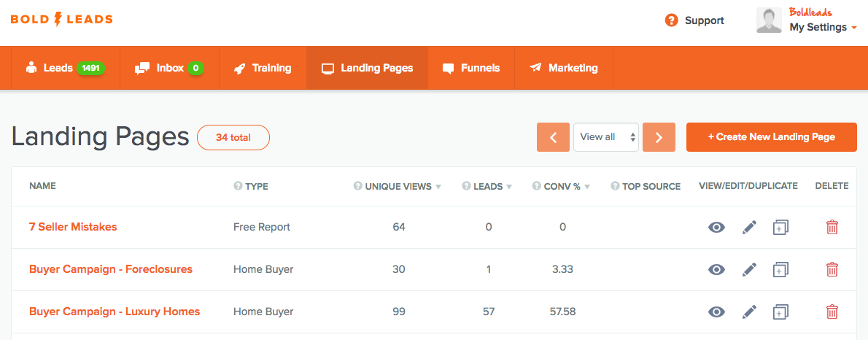This screenshot has width=868, height=340.
Task: Edit the 7 Seller Mistakes page with pencil icon
Action: click(x=749, y=227)
